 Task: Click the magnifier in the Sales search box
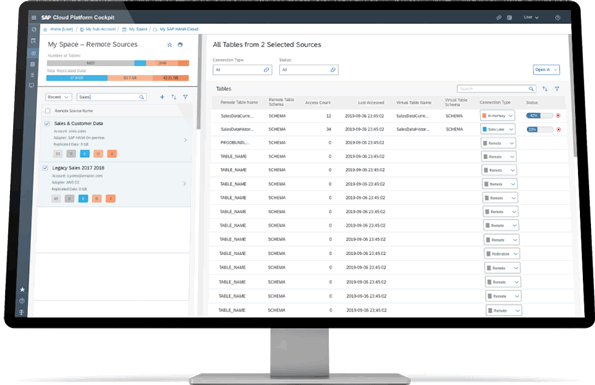142,97
